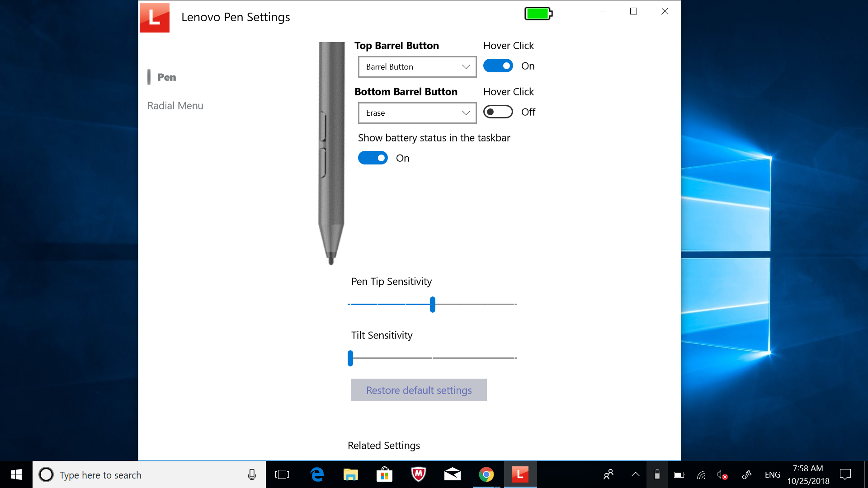Open Microsoft Store from the taskbar
Screen dimensions: 868x488
point(384,474)
